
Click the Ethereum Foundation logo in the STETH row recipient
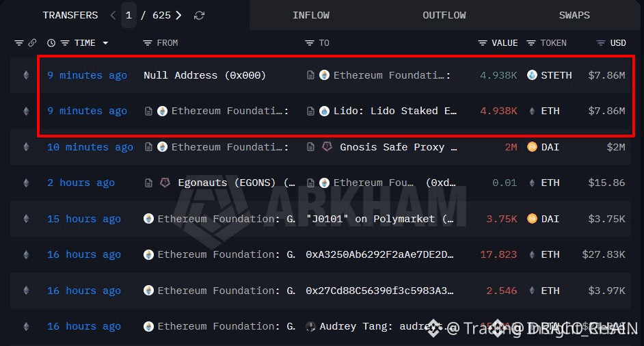pos(324,75)
